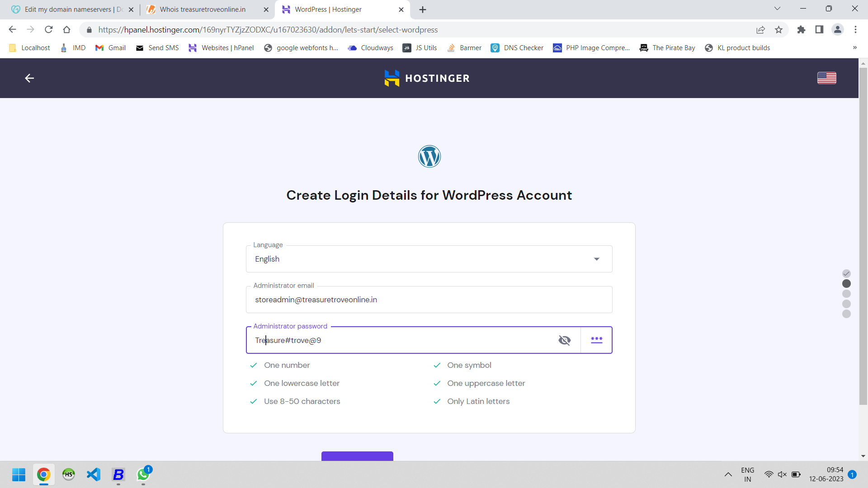
Task: Reload the page
Action: point(49,30)
